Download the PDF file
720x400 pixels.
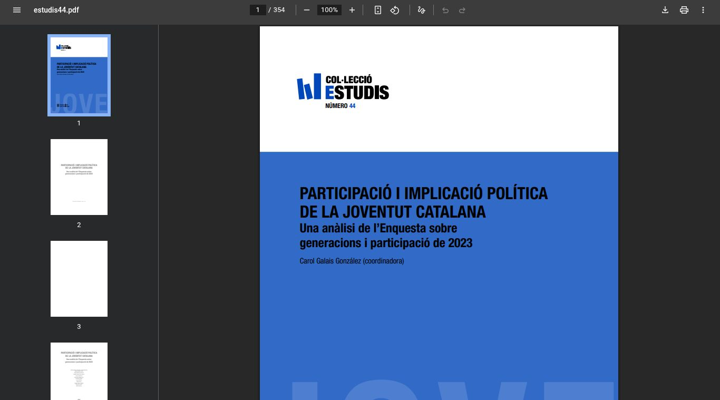pyautogui.click(x=665, y=10)
